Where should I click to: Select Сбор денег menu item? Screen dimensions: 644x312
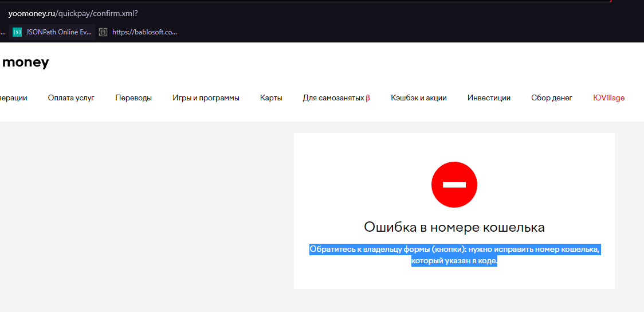click(x=552, y=98)
